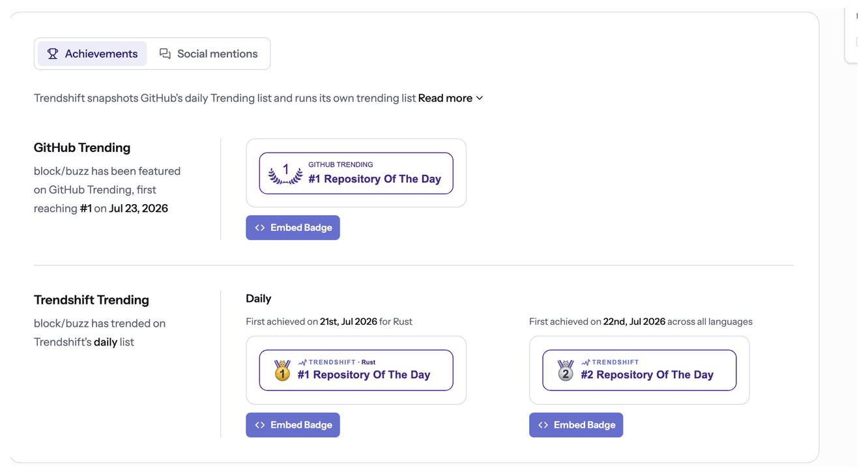
Task: Click the text 'First achieved on 21st, Jul 2026 for Rust'
Action: pos(329,321)
